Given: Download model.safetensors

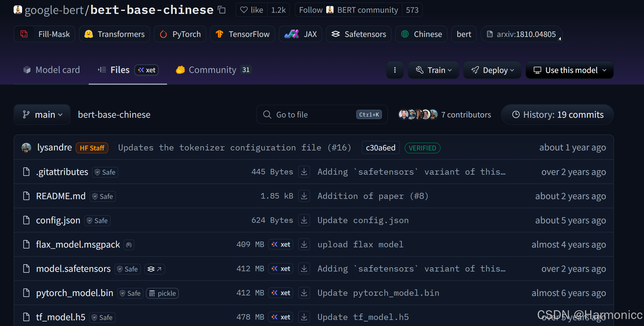Looking at the screenshot, I should pyautogui.click(x=304, y=268).
